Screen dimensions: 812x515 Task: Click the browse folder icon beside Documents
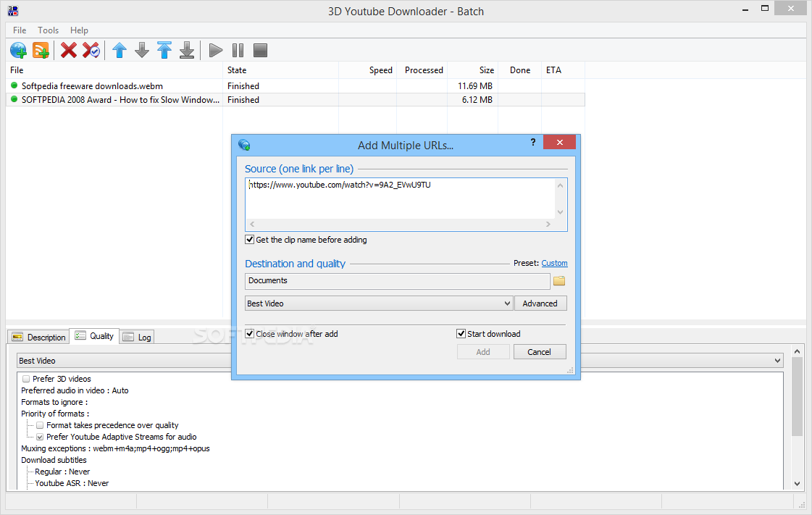pyautogui.click(x=559, y=281)
